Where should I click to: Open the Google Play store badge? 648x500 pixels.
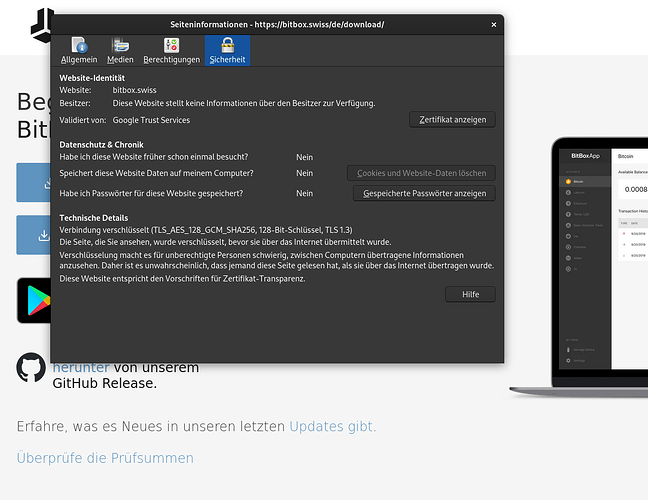(x=34, y=300)
